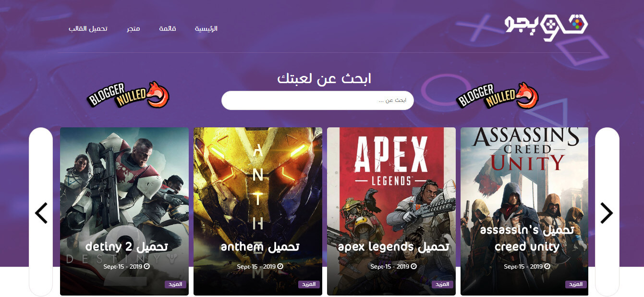Open the الرئيسية home menu item

pos(206,29)
